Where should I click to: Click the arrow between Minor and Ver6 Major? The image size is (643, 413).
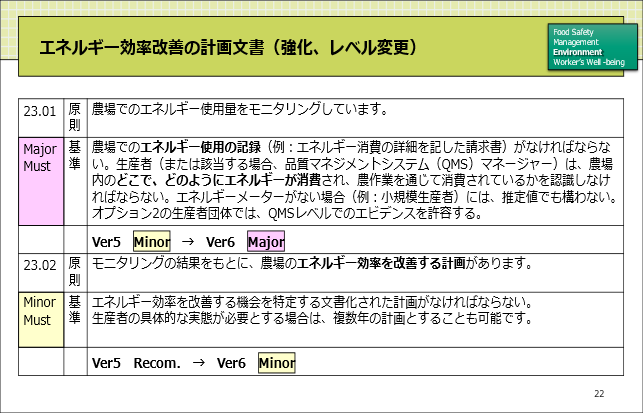click(x=188, y=242)
